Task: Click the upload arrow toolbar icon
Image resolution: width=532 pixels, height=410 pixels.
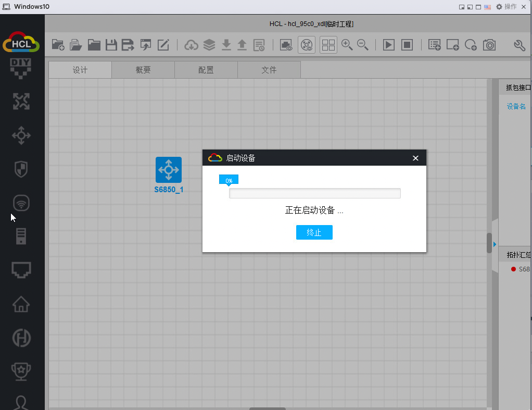Action: (x=242, y=45)
